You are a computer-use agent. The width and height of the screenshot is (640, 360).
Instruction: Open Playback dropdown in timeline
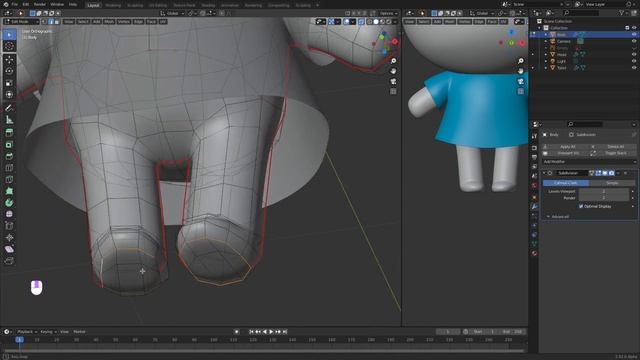(27, 332)
